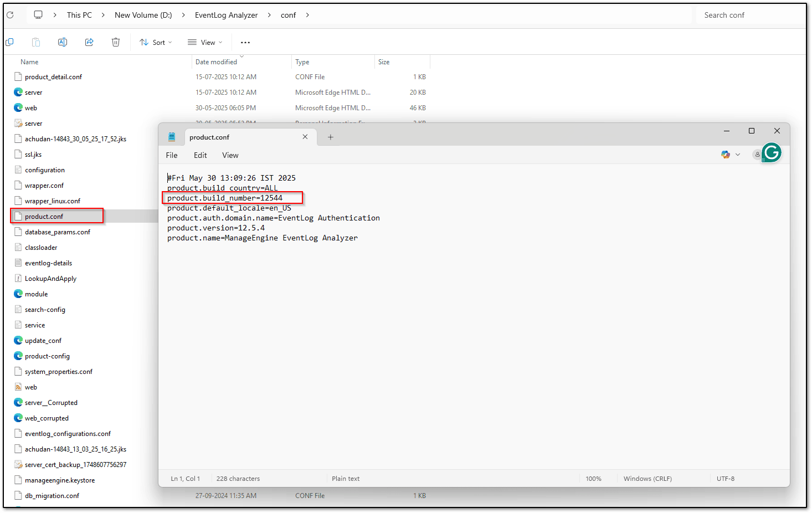Click the 100% zoom level in status bar

tap(593, 479)
